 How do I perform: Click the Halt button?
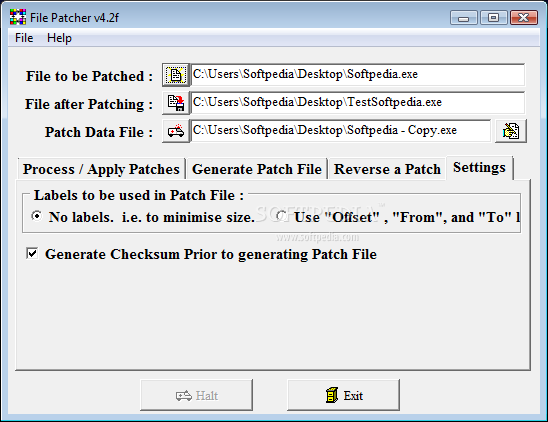click(196, 395)
